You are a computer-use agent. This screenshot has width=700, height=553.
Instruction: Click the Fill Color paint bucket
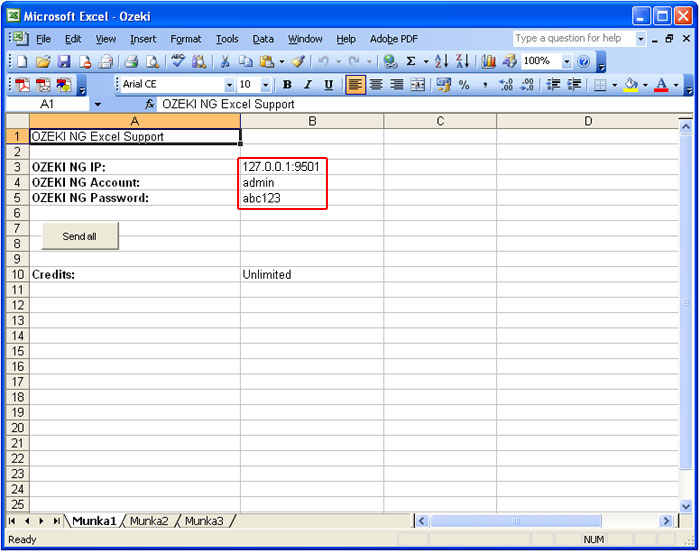pyautogui.click(x=630, y=85)
